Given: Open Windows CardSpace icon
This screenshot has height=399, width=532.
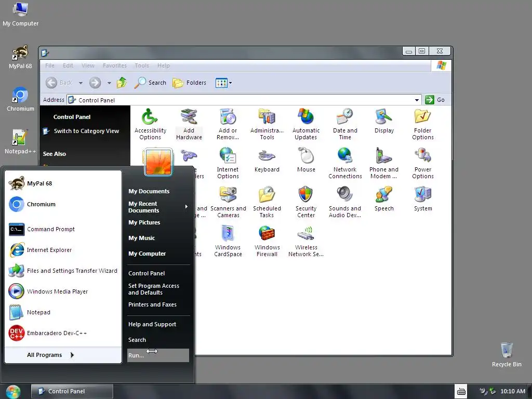Looking at the screenshot, I should click(x=228, y=241).
